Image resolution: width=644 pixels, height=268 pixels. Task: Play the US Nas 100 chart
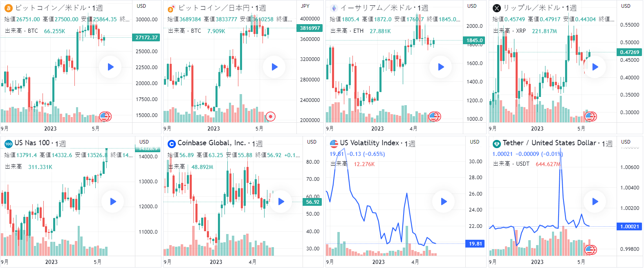[x=113, y=201]
